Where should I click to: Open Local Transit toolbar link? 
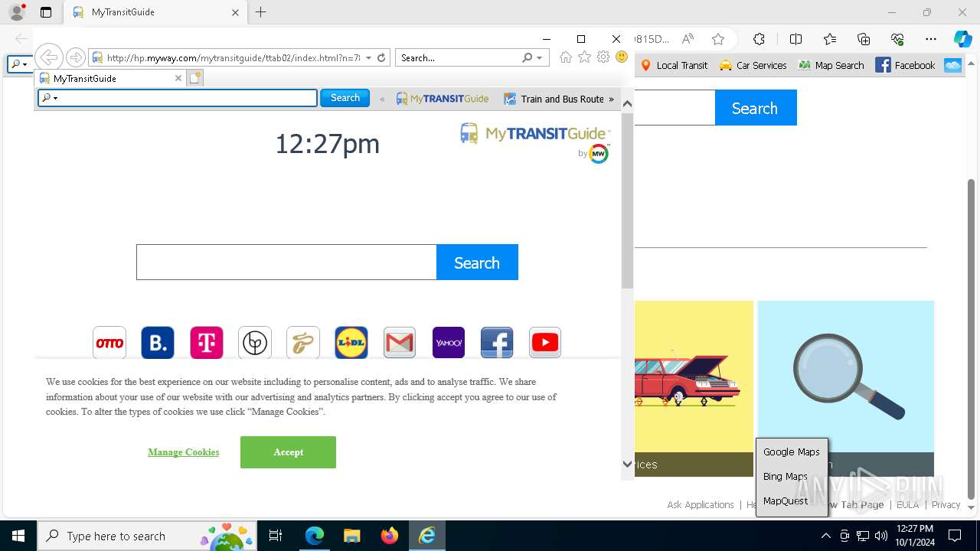tap(674, 65)
